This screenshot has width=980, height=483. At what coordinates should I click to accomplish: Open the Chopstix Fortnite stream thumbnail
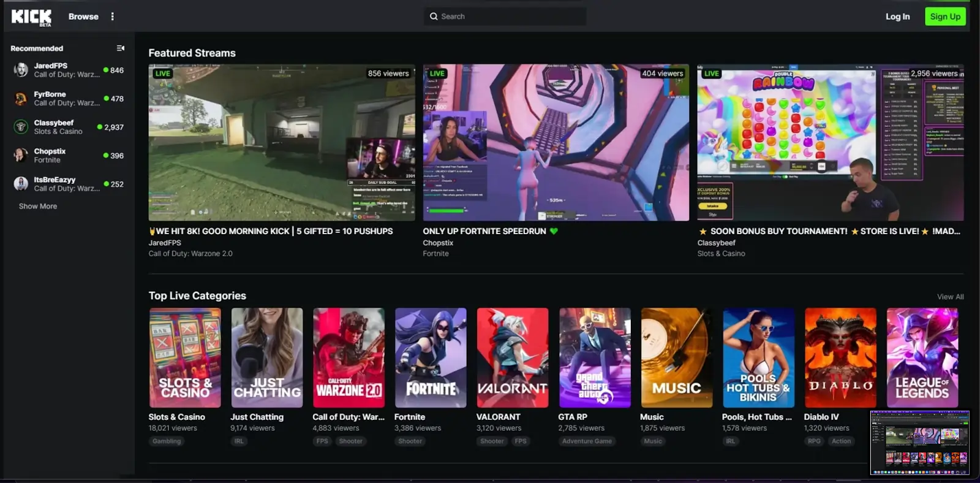tap(556, 142)
